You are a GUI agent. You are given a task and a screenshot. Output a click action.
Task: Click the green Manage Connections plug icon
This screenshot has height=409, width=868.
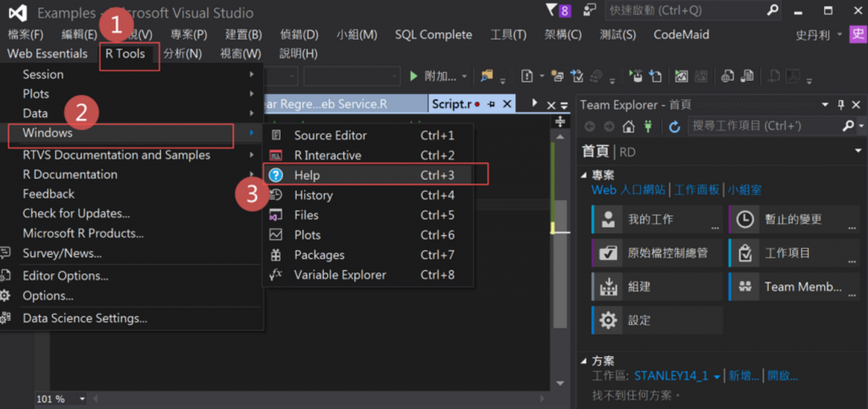(648, 127)
